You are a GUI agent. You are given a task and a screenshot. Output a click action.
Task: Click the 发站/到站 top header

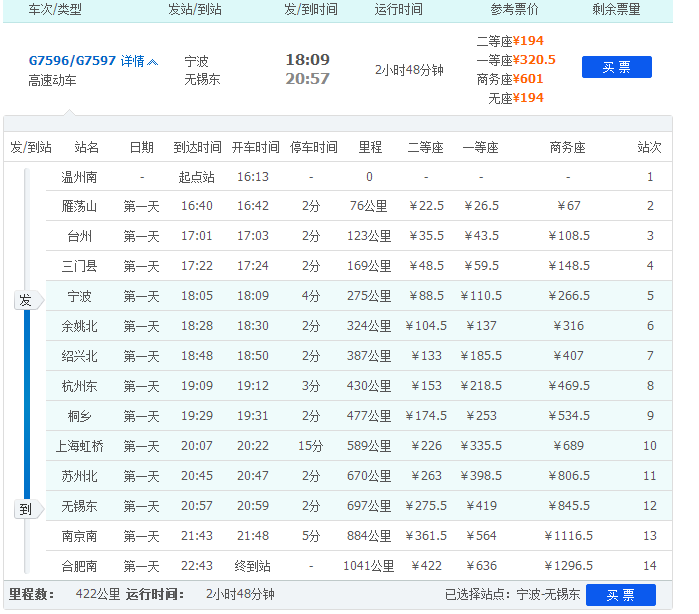coord(195,9)
